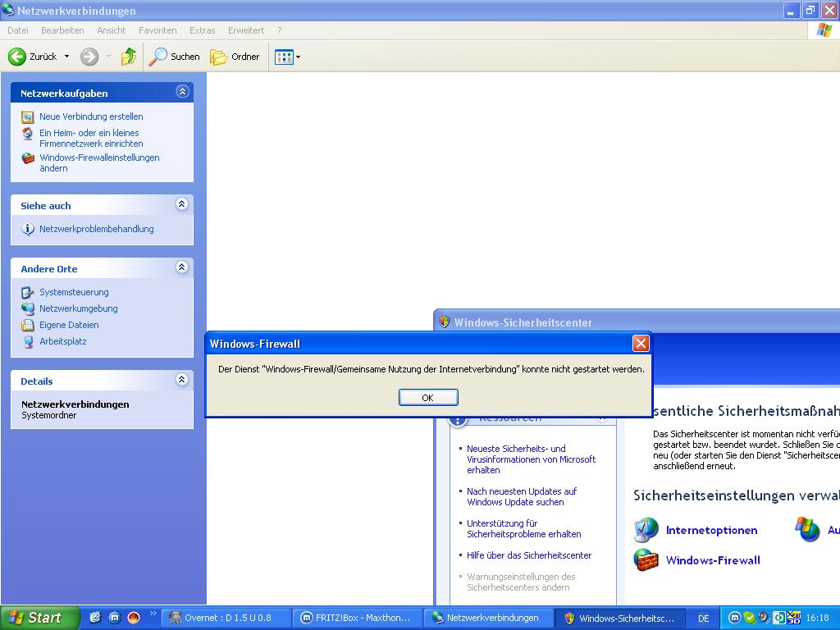This screenshot has height=630, width=840.
Task: Click the DE language indicator
Action: tap(703, 619)
